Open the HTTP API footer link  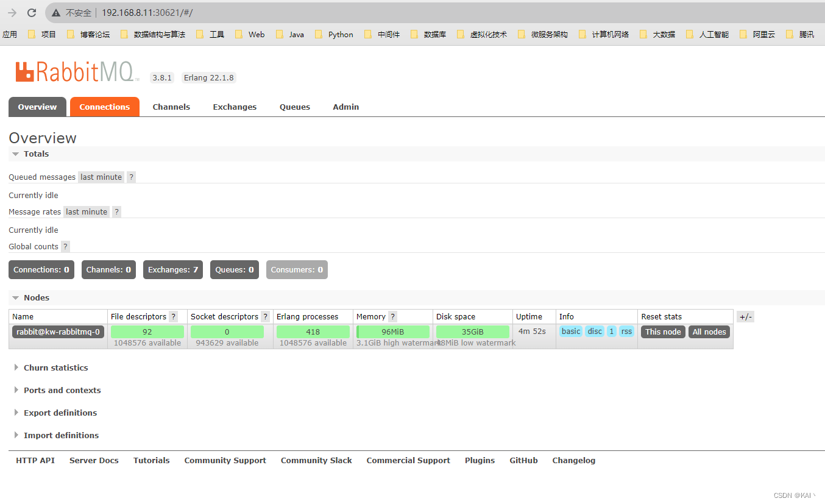coord(35,460)
